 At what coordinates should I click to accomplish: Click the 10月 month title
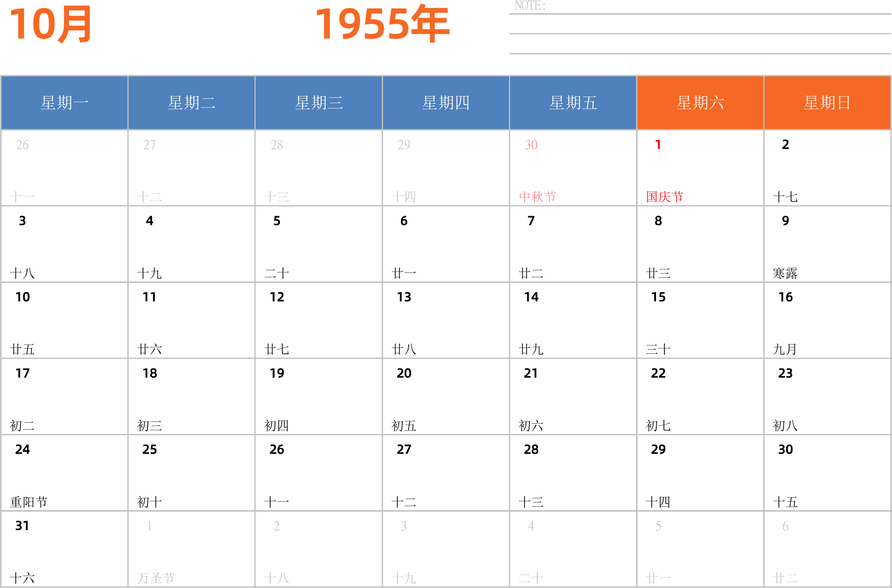coord(50,24)
